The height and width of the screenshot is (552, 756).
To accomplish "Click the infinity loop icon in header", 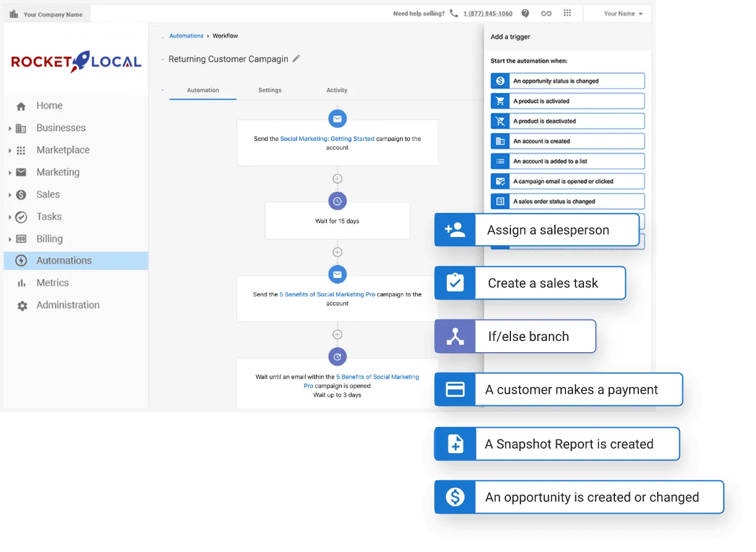I will point(546,14).
